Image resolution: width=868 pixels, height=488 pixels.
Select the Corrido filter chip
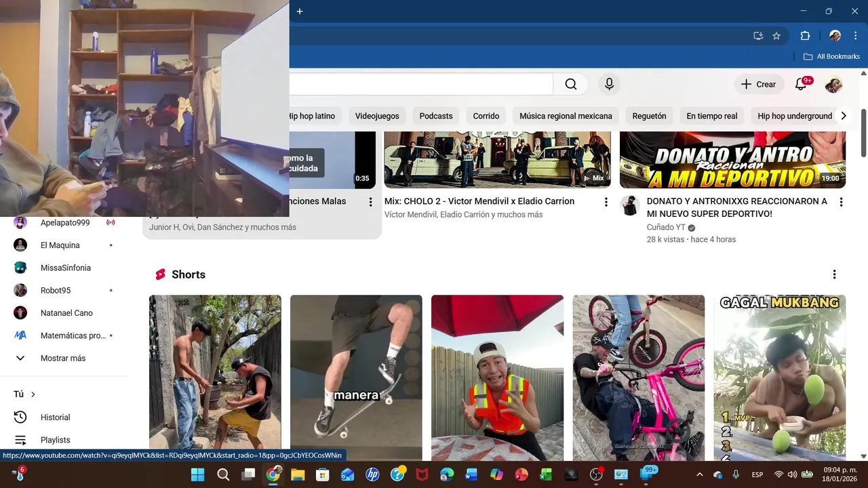click(486, 116)
